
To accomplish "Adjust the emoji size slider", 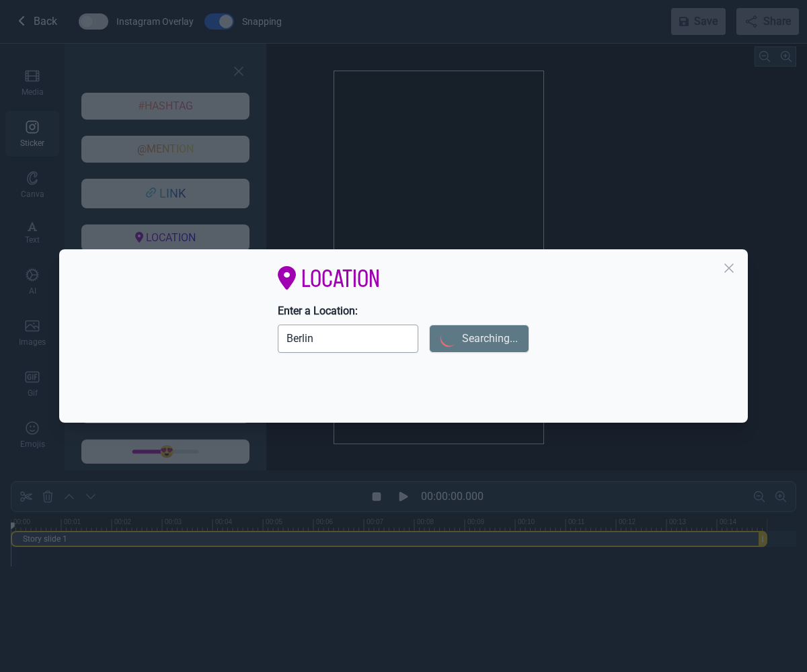I will [166, 452].
